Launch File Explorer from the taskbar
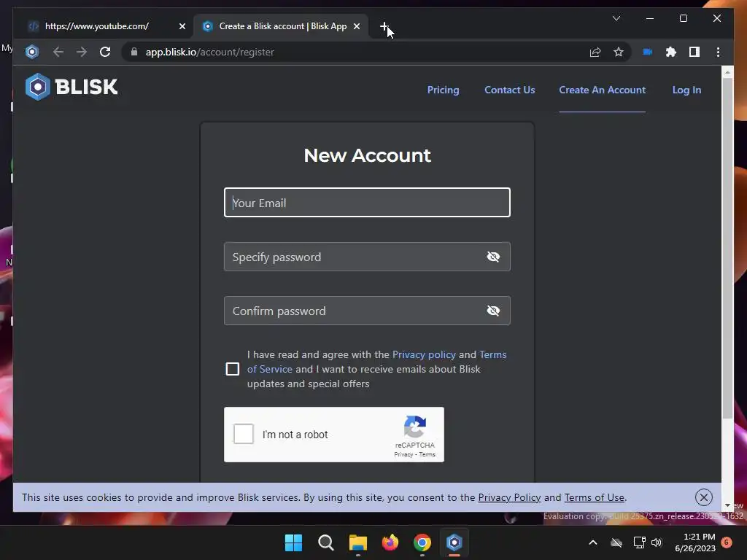 coord(357,542)
